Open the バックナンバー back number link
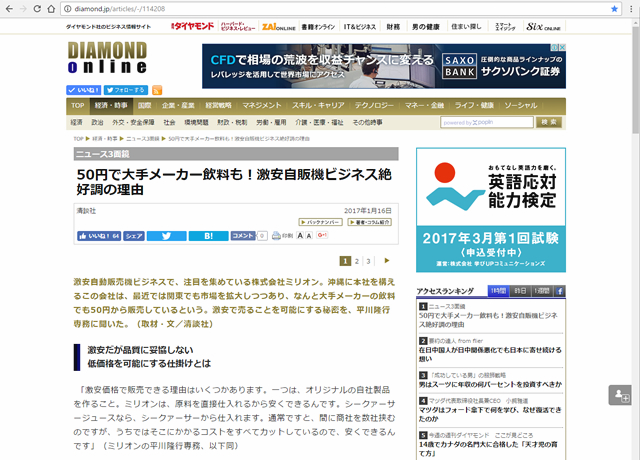 (x=321, y=221)
